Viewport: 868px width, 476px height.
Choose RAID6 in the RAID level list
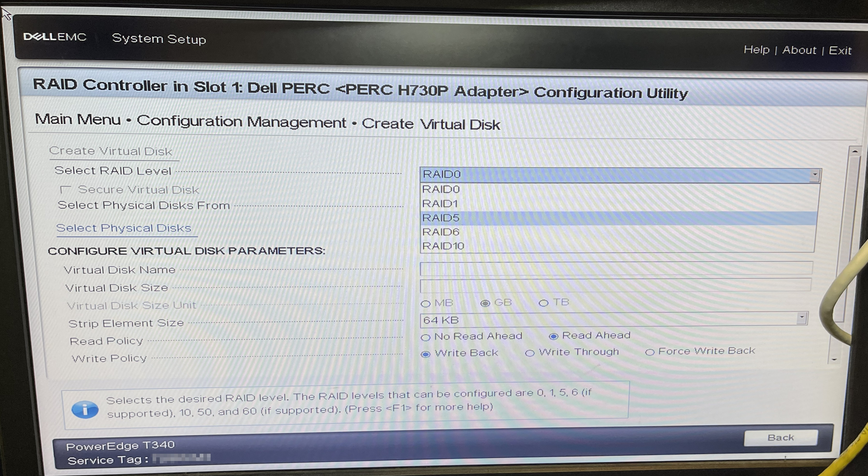(618, 232)
